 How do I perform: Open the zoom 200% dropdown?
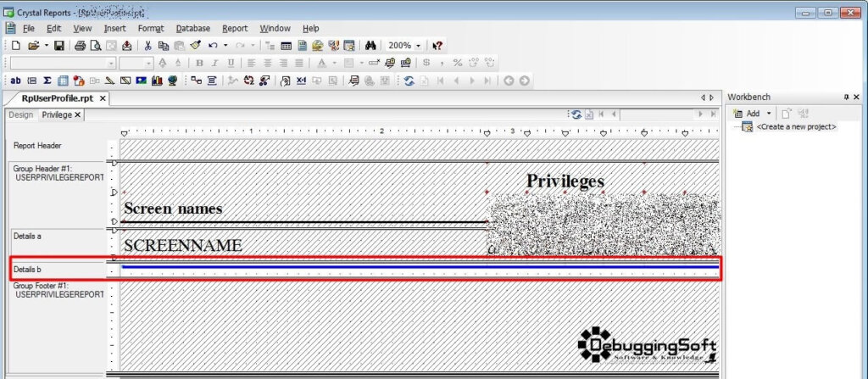pyautogui.click(x=418, y=46)
